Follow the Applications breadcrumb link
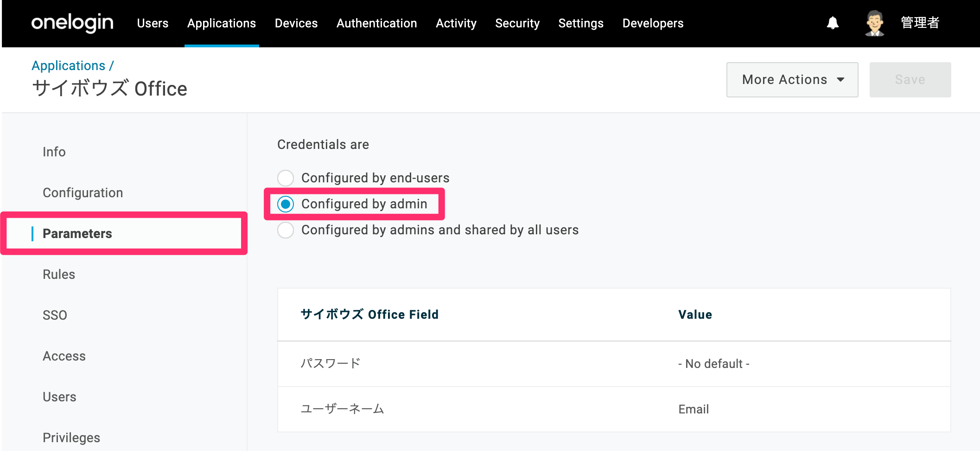The image size is (980, 451). click(69, 66)
